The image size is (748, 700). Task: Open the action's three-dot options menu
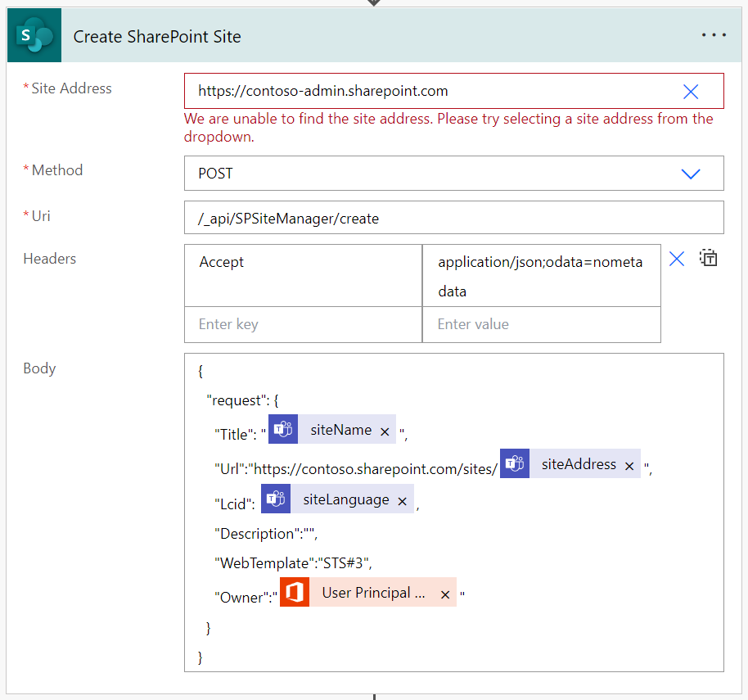pos(714,35)
